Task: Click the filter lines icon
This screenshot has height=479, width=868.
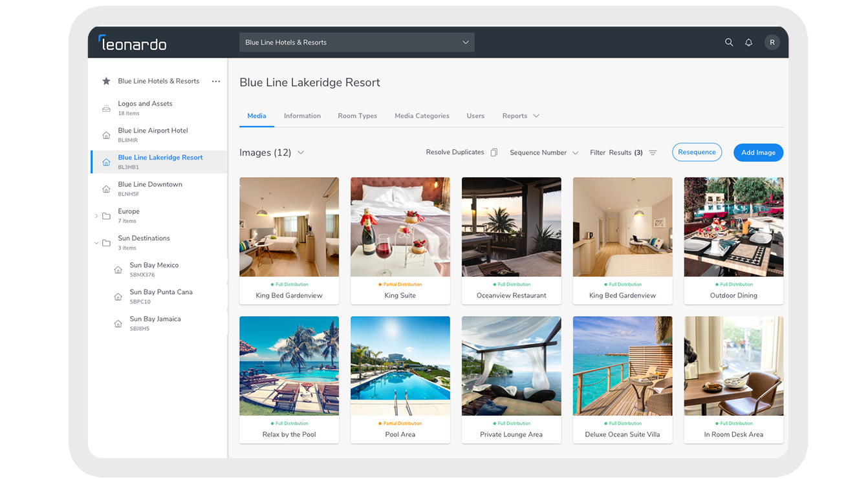Action: [653, 153]
